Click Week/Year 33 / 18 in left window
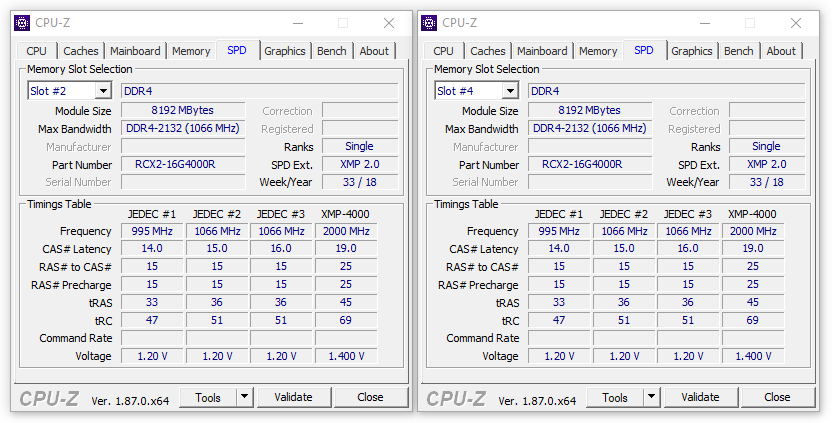 (x=360, y=182)
